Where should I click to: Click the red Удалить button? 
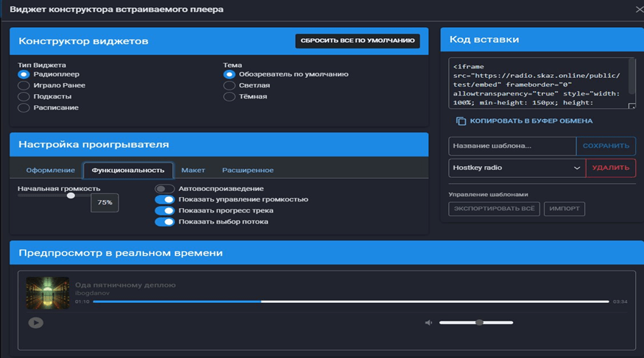[610, 168]
